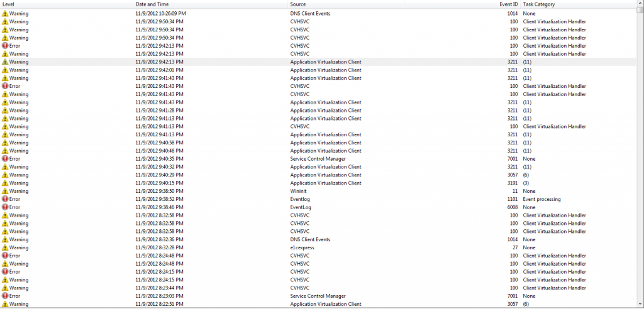
Task: Click event ID 6008
Action: (513, 207)
